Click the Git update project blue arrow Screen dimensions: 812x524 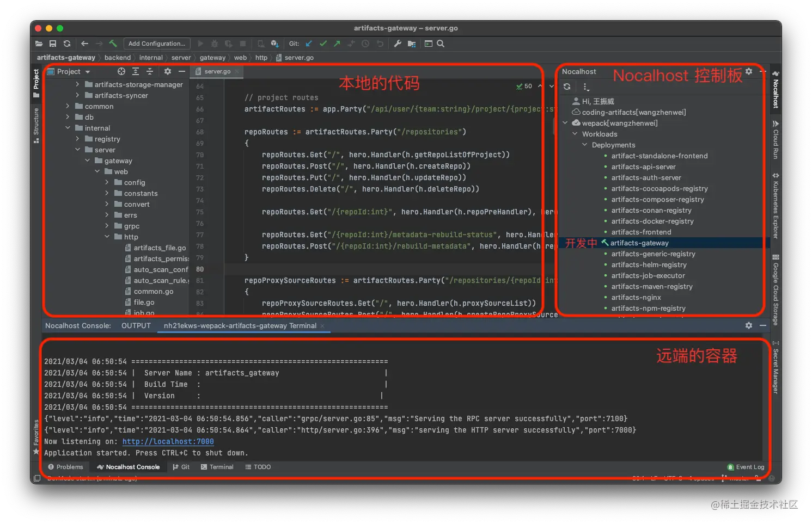click(x=309, y=44)
